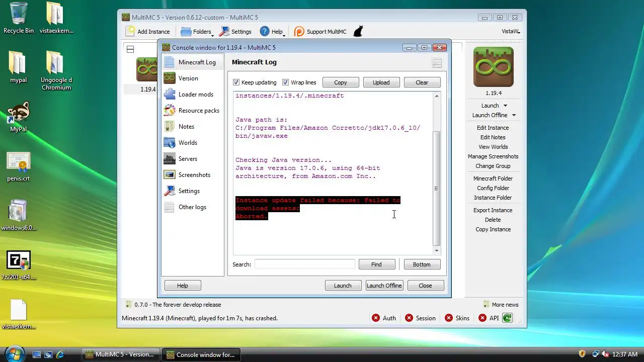Open the Other logs page icon

click(170, 207)
